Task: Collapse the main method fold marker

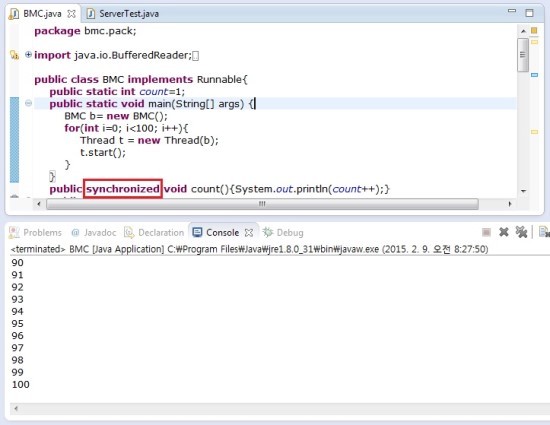Action: 28,103
